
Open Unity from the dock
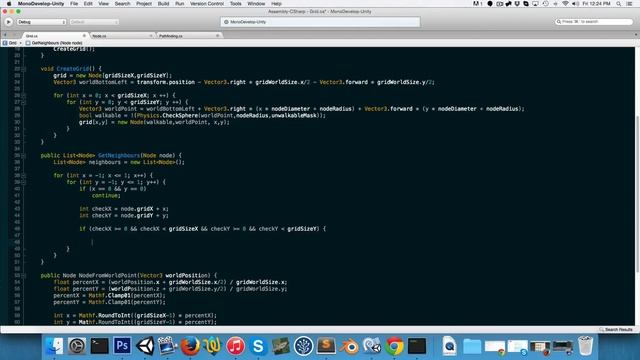(145, 346)
